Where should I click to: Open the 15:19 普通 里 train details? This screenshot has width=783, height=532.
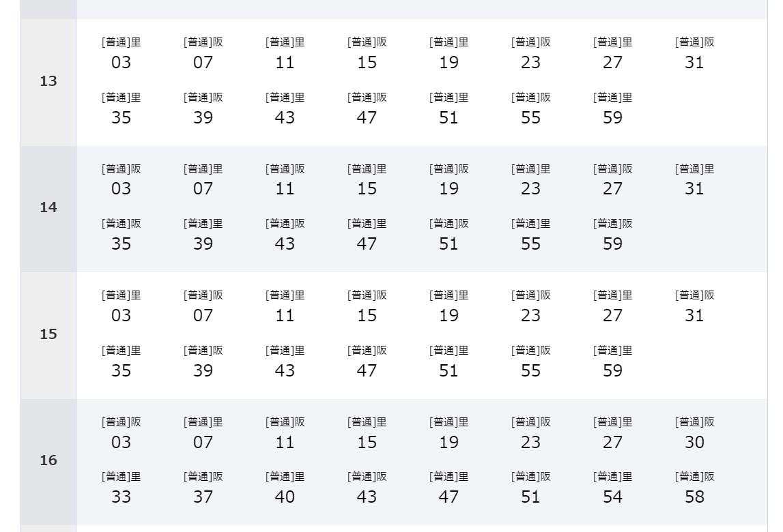[449, 307]
